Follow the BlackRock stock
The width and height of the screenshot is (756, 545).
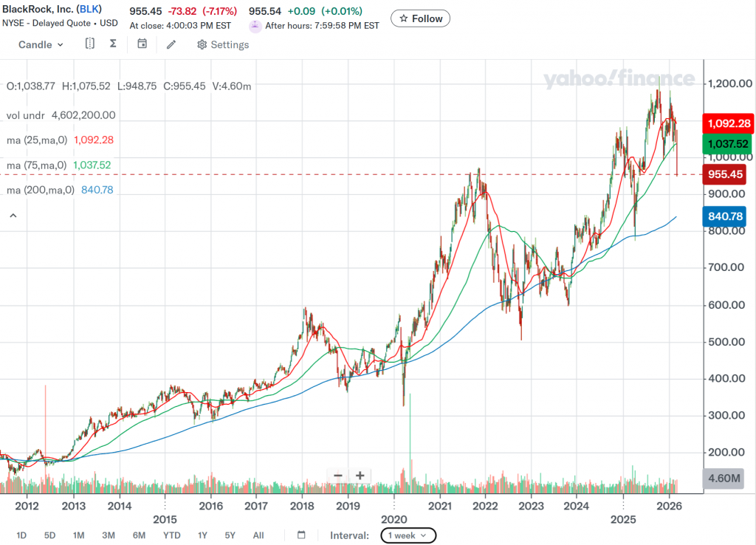point(420,18)
